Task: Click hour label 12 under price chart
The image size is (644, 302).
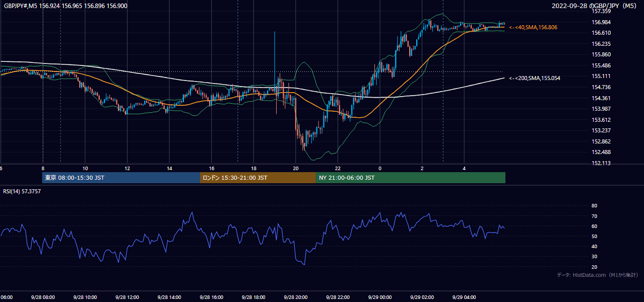Action: pos(127,169)
